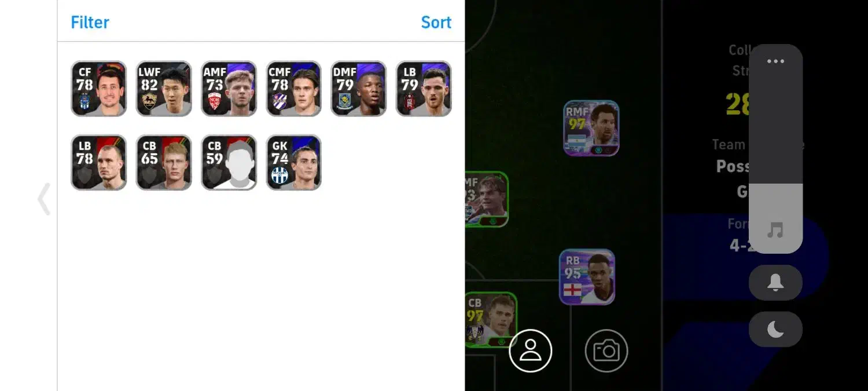Screen dimensions: 868x391
Task: Tap the RMF 97 player on pitch
Action: (591, 128)
